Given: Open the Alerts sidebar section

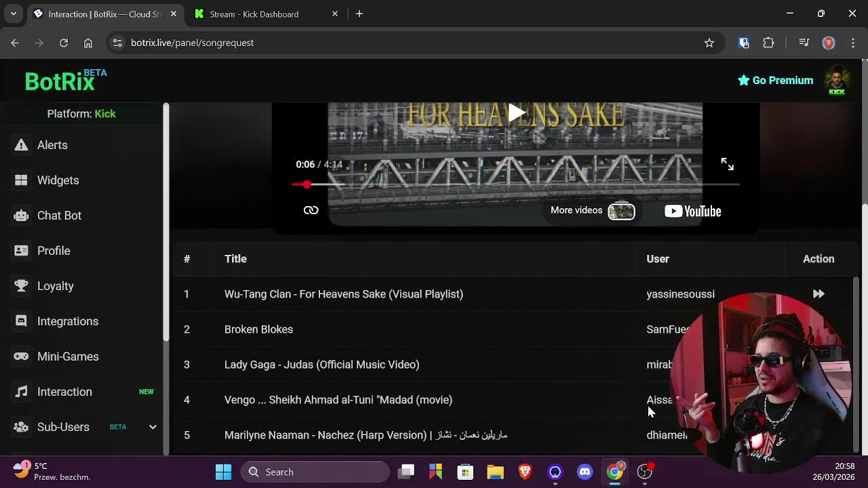Looking at the screenshot, I should pyautogui.click(x=52, y=145).
